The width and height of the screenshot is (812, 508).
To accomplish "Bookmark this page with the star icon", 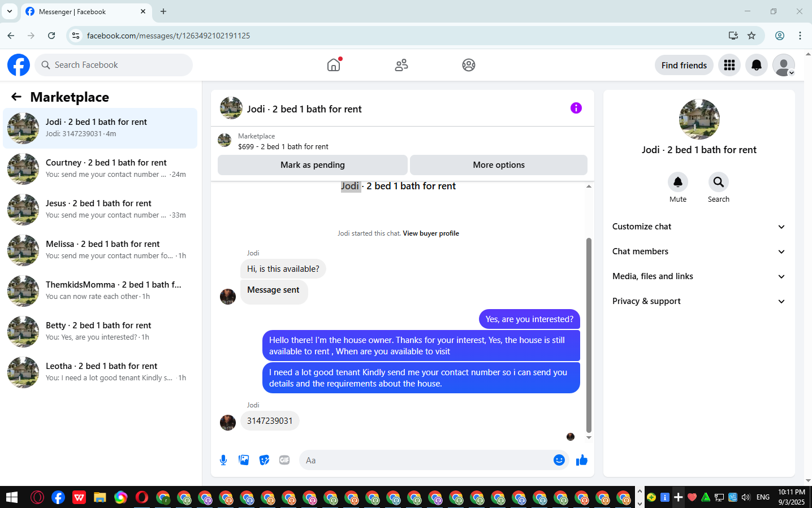I will pos(751,36).
